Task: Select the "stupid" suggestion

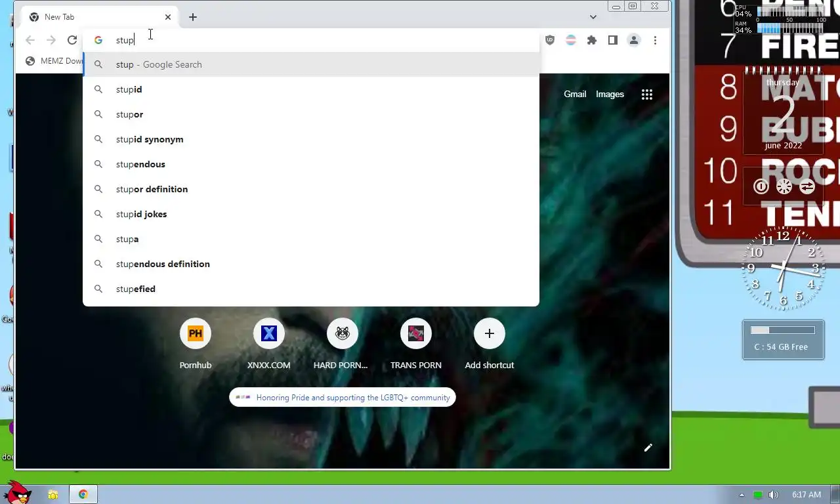Action: [x=311, y=89]
